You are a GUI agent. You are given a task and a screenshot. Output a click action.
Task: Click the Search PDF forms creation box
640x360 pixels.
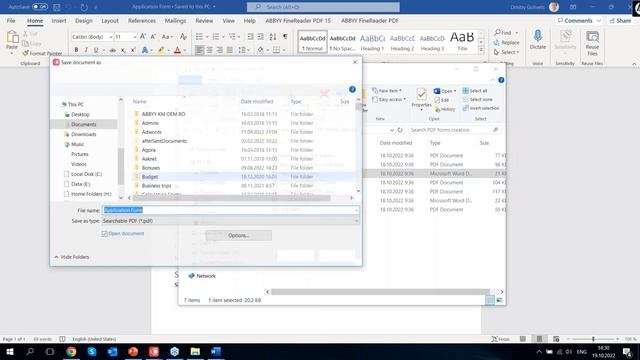coord(454,130)
